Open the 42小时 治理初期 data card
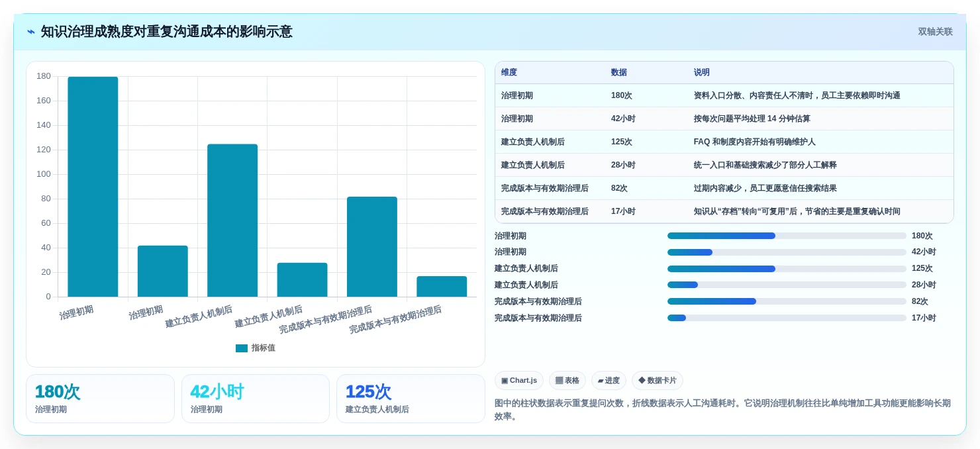The width and height of the screenshot is (980, 449). (256, 399)
